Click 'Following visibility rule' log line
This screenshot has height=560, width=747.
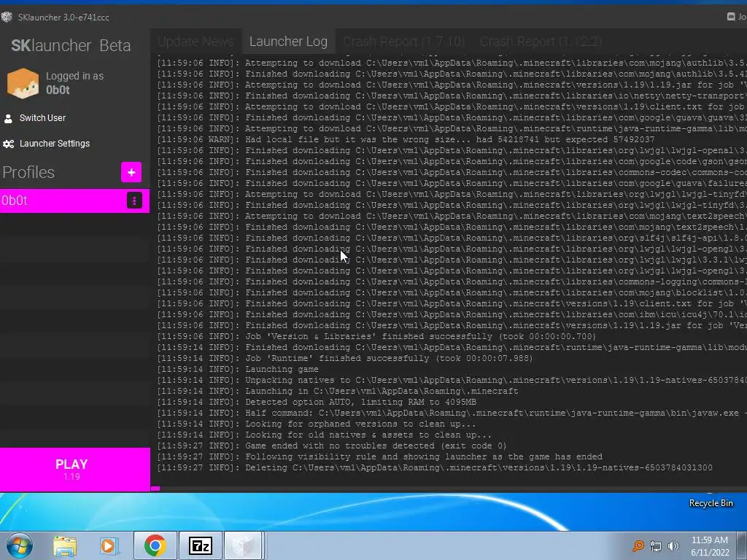pos(379,456)
